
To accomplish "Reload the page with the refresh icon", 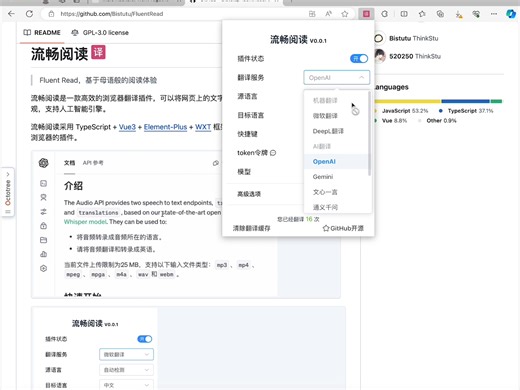I will pyautogui.click(x=29, y=14).
